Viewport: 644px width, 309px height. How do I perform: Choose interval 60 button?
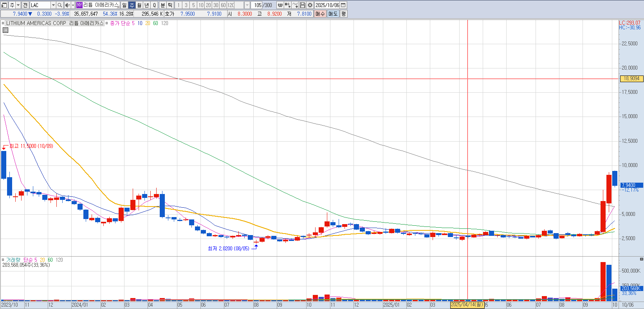click(223, 5)
